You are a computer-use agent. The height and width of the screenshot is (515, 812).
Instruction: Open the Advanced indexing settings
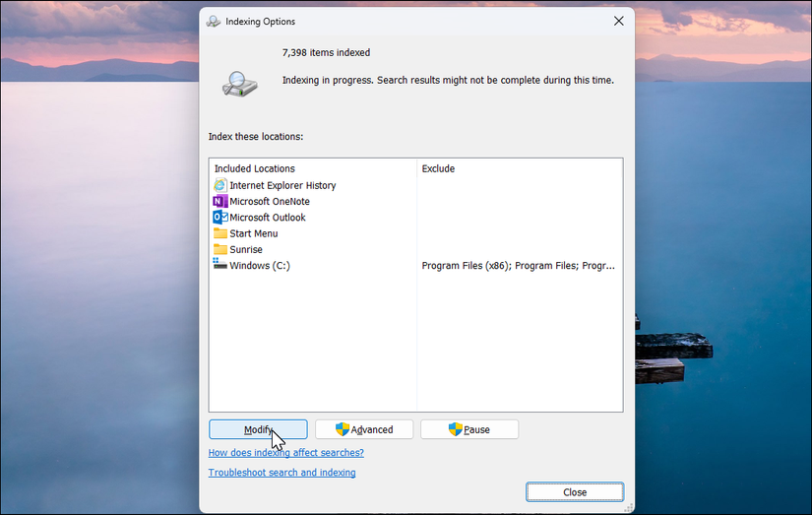pyautogui.click(x=364, y=429)
